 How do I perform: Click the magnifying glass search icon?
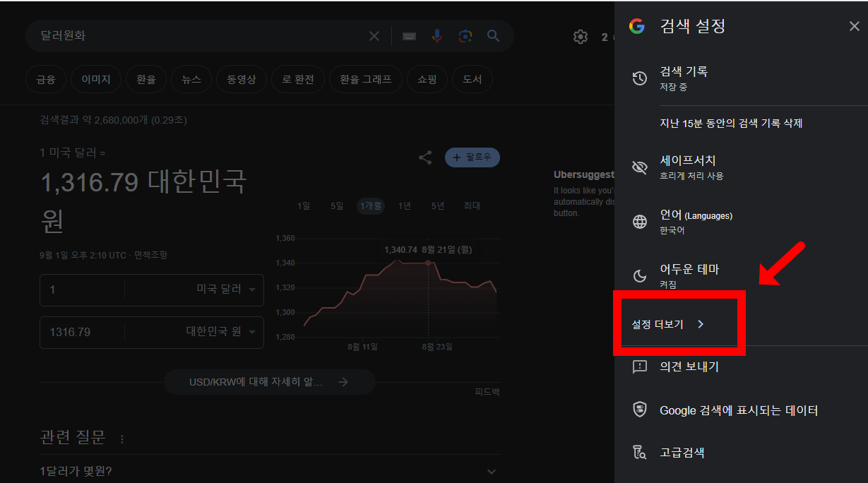pos(493,36)
